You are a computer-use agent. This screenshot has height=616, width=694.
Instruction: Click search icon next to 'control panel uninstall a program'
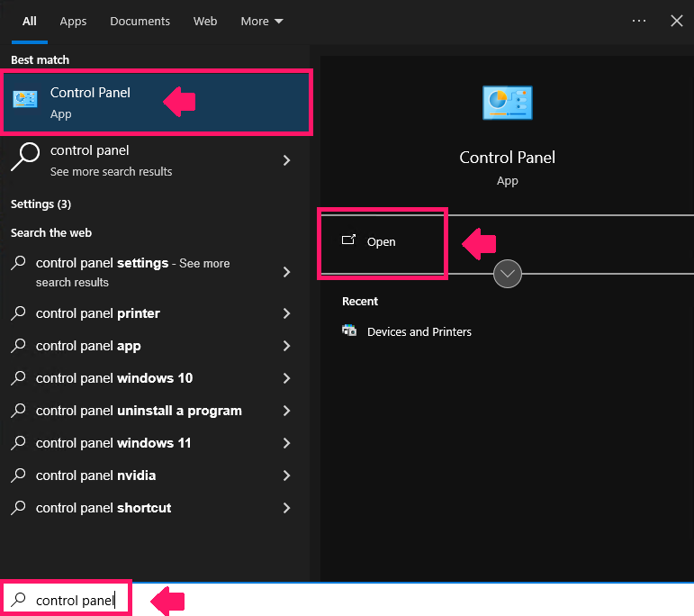point(18,411)
